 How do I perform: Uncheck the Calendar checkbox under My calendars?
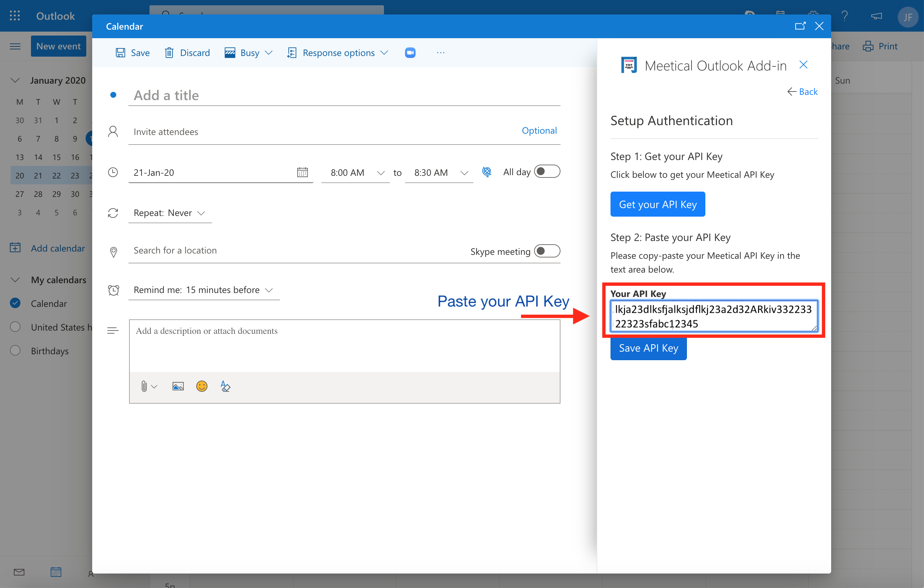[x=15, y=304]
